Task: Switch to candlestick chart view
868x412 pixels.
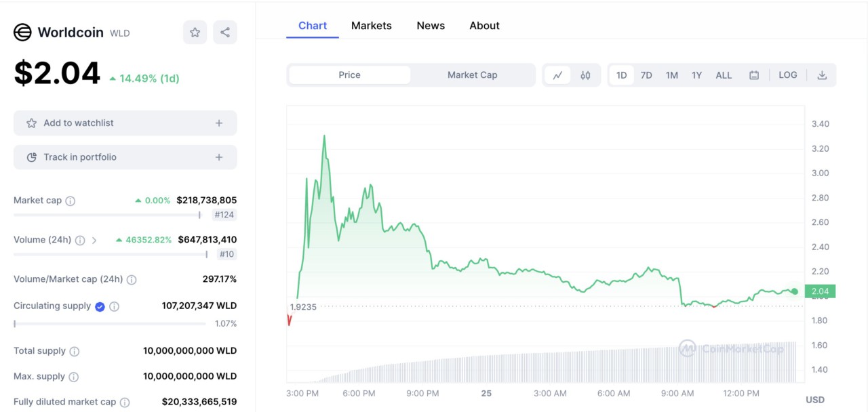Action: click(x=585, y=75)
